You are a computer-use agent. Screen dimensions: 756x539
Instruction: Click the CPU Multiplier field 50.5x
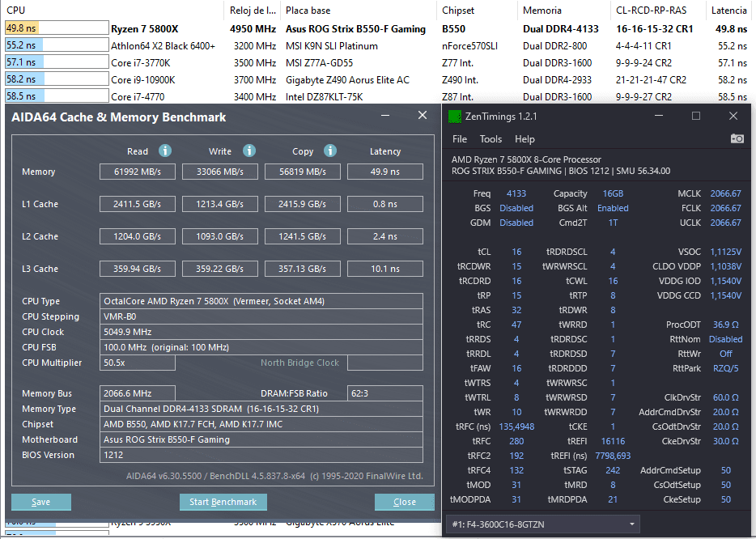(x=138, y=363)
